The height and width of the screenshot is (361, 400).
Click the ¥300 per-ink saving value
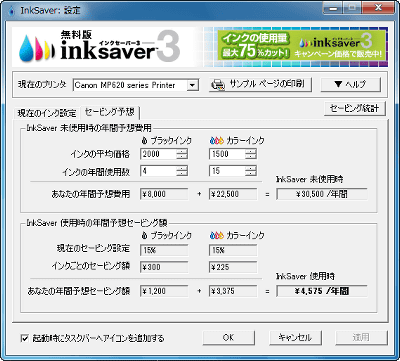point(164,267)
